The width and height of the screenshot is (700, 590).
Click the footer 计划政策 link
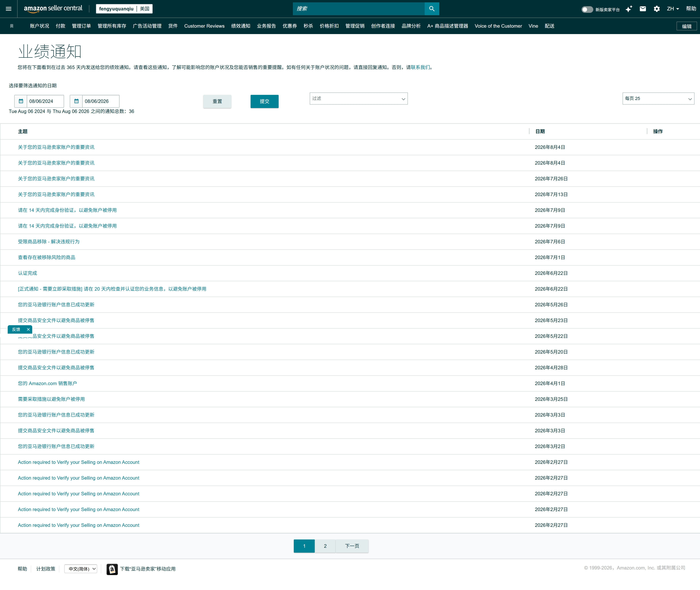coord(46,569)
